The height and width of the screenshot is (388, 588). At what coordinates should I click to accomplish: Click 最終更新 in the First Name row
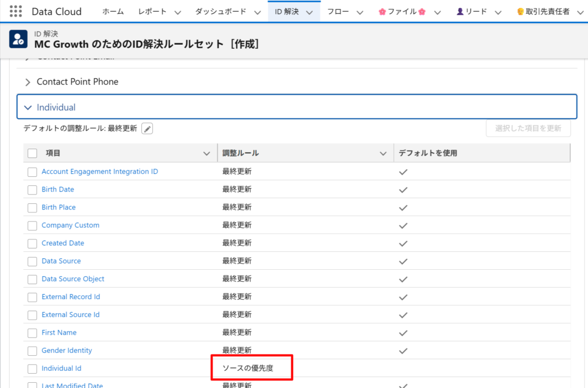[237, 332]
